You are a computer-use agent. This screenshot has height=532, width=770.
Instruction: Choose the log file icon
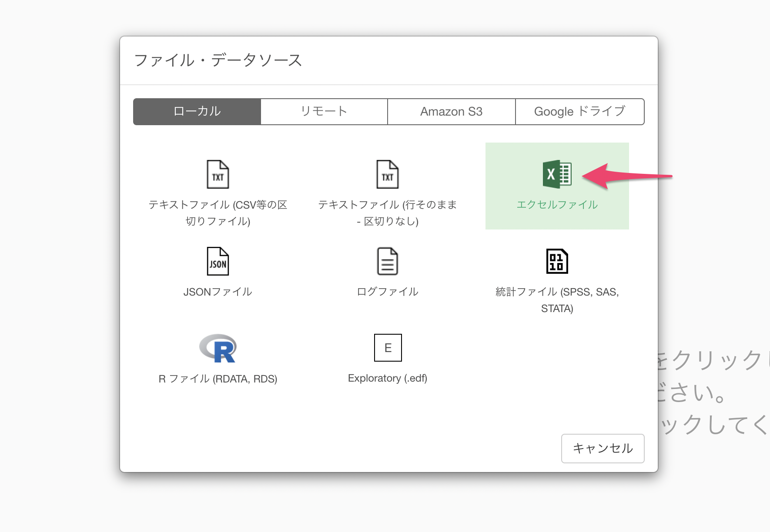(387, 261)
